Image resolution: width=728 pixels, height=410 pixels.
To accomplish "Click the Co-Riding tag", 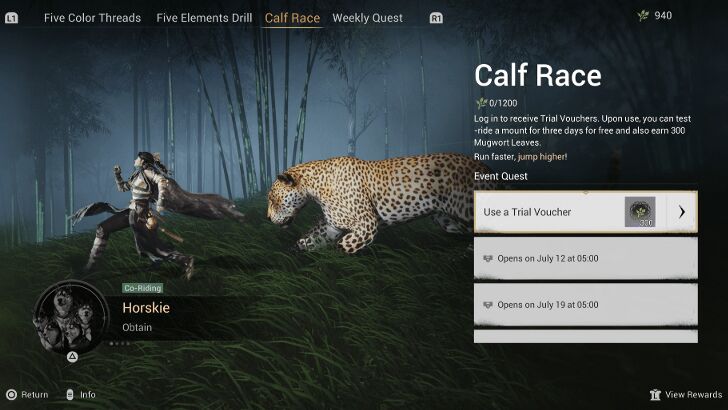I will [143, 288].
